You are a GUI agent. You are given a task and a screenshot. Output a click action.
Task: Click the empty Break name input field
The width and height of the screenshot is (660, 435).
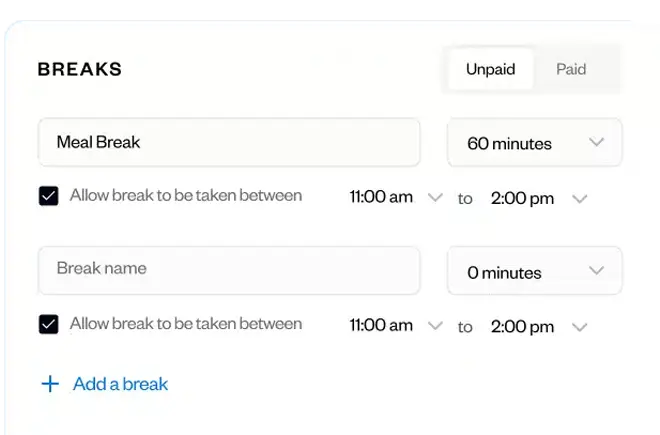pyautogui.click(x=229, y=270)
